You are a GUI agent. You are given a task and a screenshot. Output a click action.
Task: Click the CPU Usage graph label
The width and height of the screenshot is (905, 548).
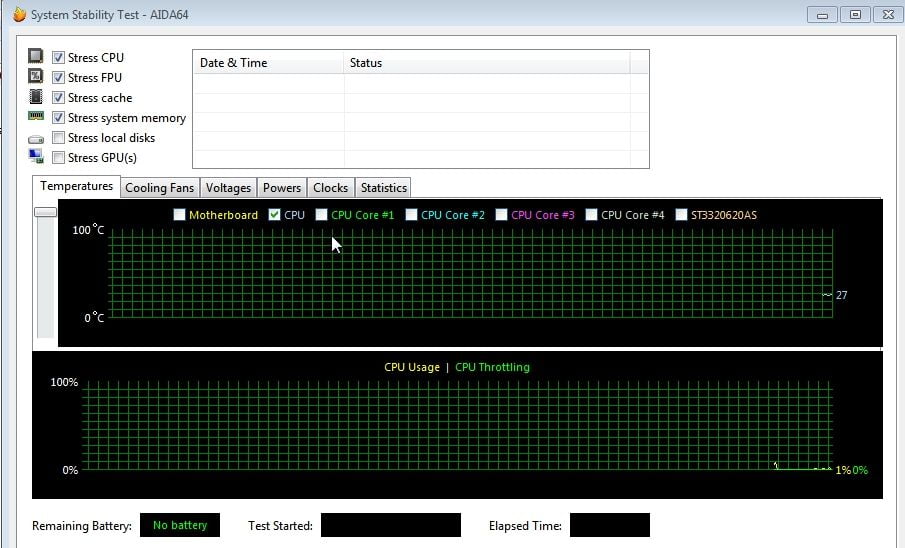point(412,367)
